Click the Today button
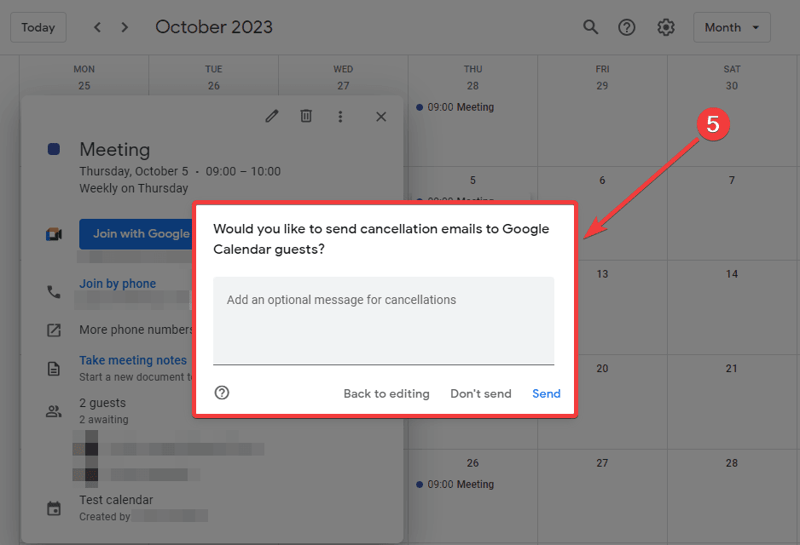The height and width of the screenshot is (545, 800). pyautogui.click(x=38, y=28)
